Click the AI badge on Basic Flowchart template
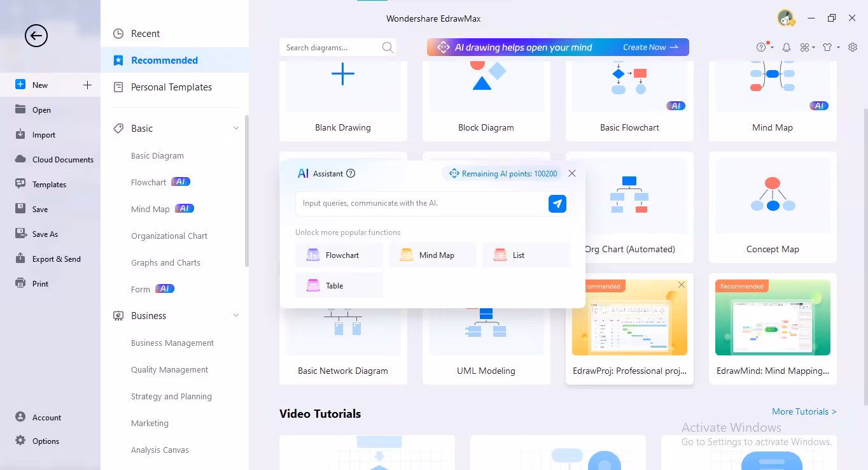Image resolution: width=868 pixels, height=470 pixels. click(x=676, y=106)
